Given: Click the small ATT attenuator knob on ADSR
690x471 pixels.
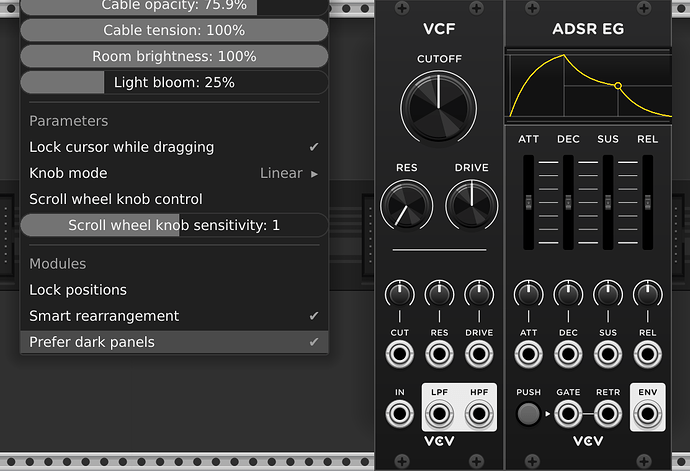Looking at the screenshot, I should point(529,294).
